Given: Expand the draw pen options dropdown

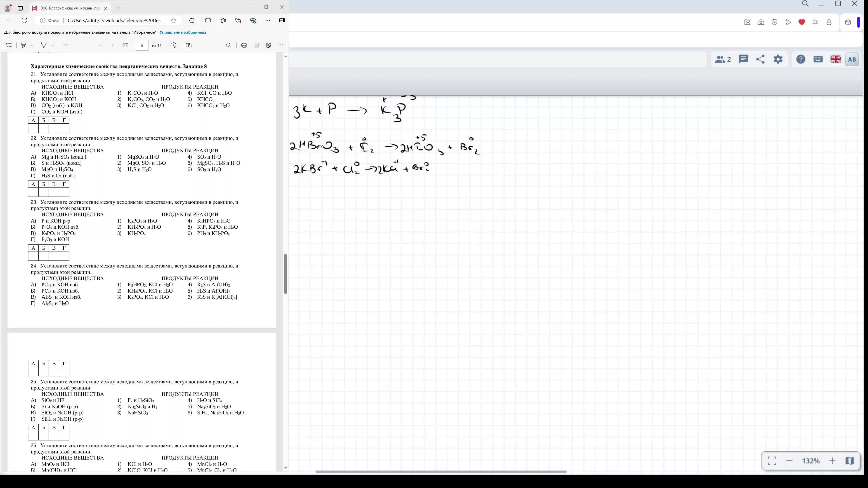Looking at the screenshot, I should 53,45.
